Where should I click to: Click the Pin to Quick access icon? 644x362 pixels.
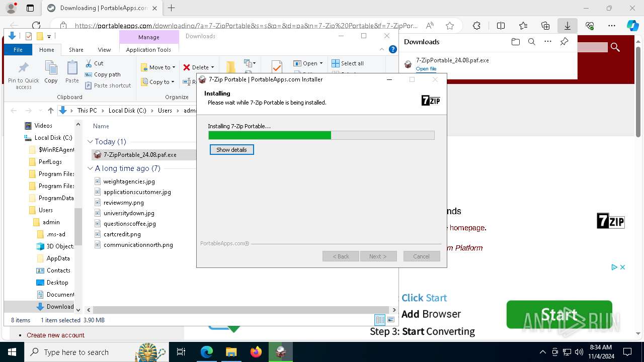click(x=23, y=74)
